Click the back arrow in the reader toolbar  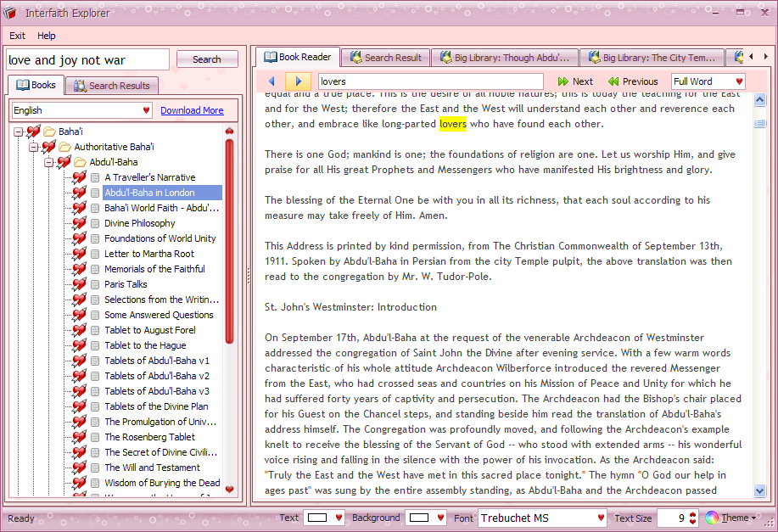tap(271, 81)
